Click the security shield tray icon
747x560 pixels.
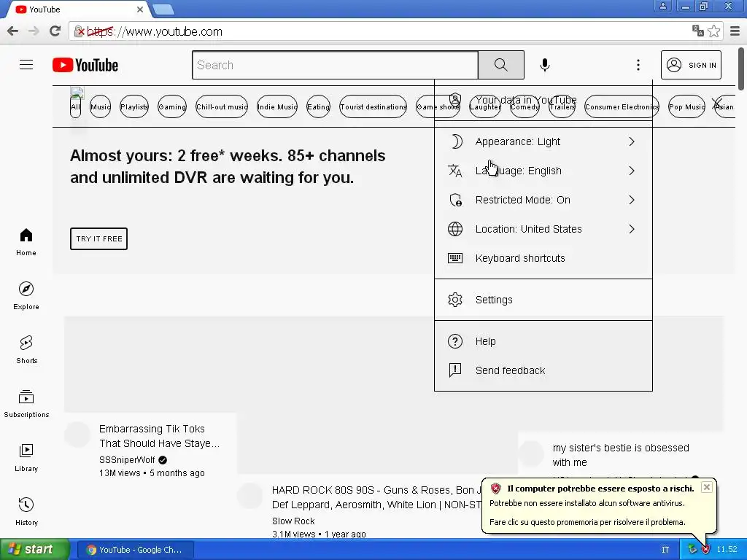pyautogui.click(x=705, y=550)
